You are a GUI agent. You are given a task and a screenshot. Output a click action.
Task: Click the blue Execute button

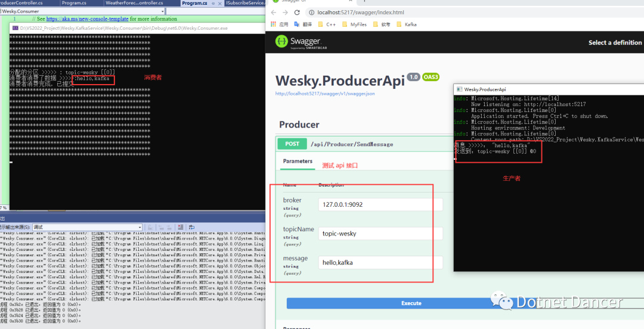pos(411,303)
